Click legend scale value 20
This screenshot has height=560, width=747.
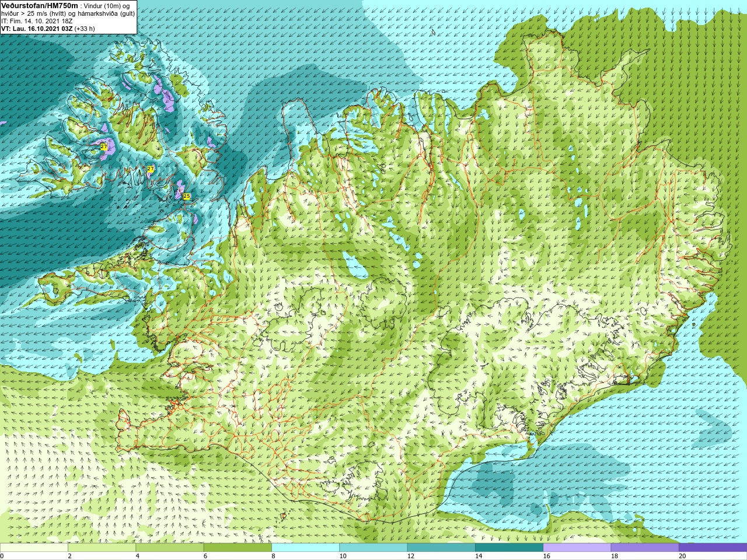[682, 556]
